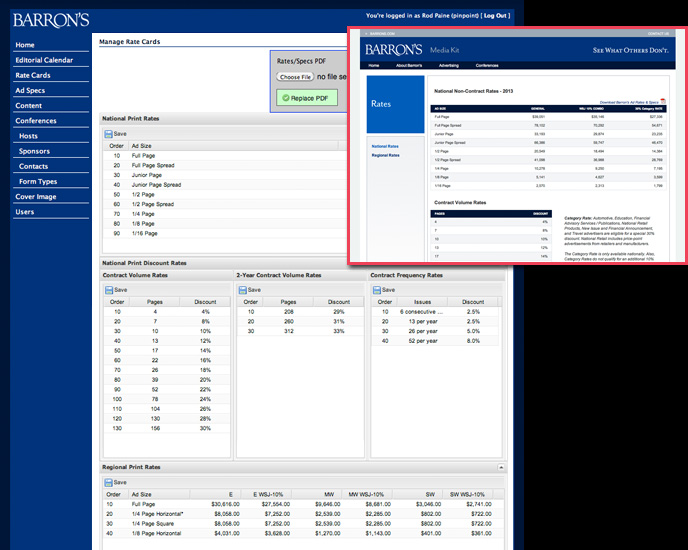The image size is (688, 550).
Task: Open Advertising tab in media kit nav
Action: coord(443,65)
